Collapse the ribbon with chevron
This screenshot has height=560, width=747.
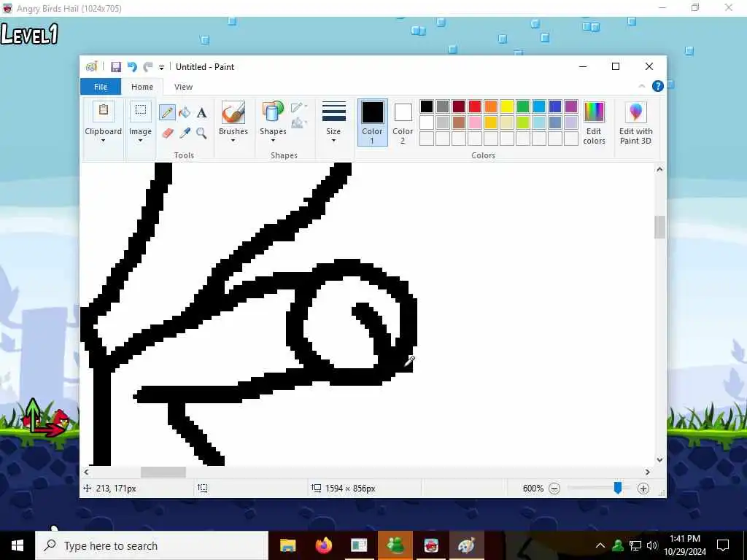(x=641, y=86)
